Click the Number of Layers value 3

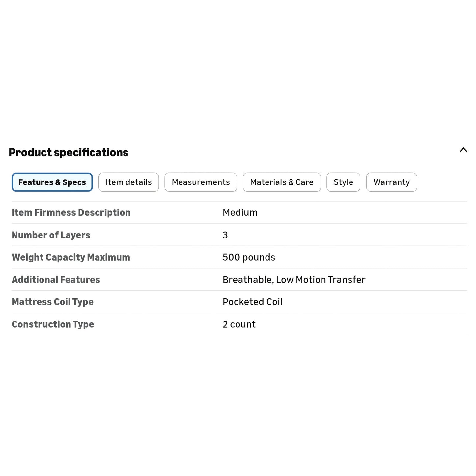click(x=225, y=235)
